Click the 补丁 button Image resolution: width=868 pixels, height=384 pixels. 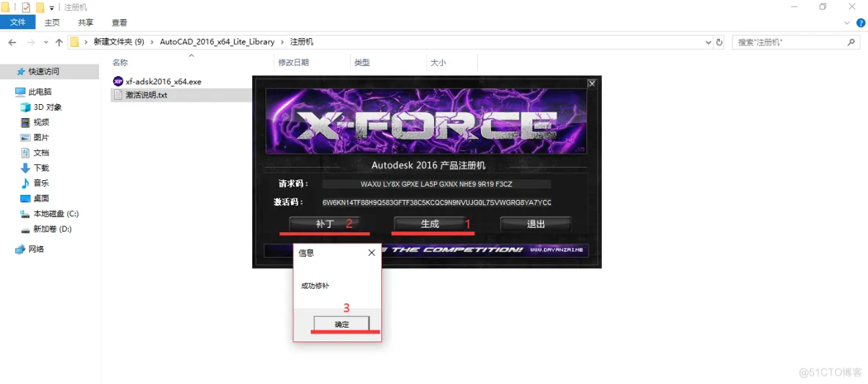325,224
